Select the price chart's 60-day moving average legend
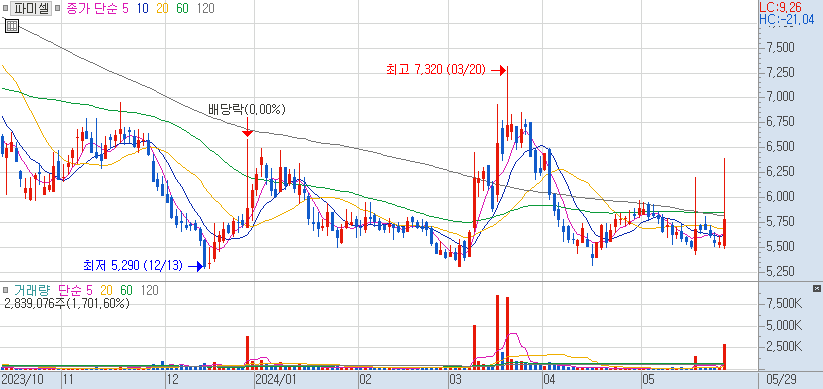Viewport: 823px width, 389px height. click(x=183, y=8)
